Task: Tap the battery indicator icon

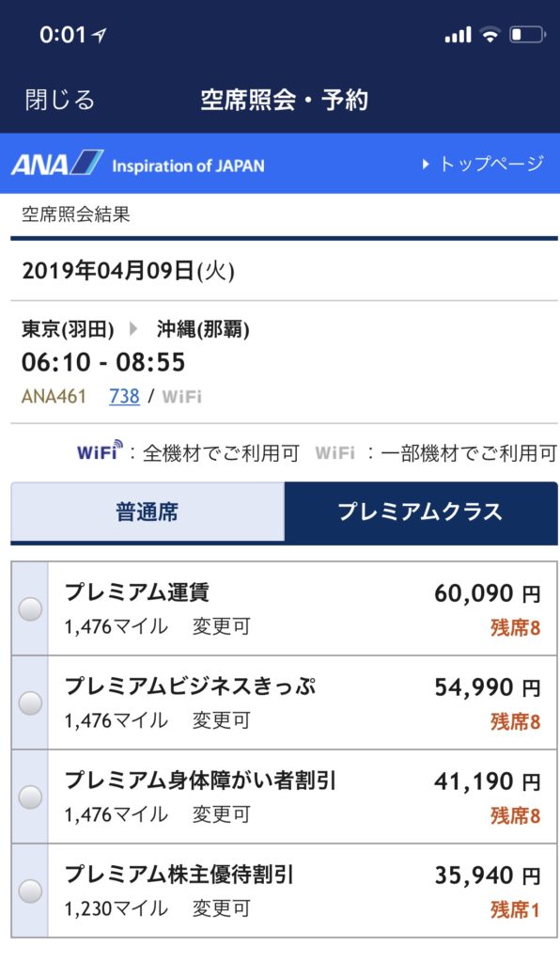Action: pyautogui.click(x=527, y=35)
